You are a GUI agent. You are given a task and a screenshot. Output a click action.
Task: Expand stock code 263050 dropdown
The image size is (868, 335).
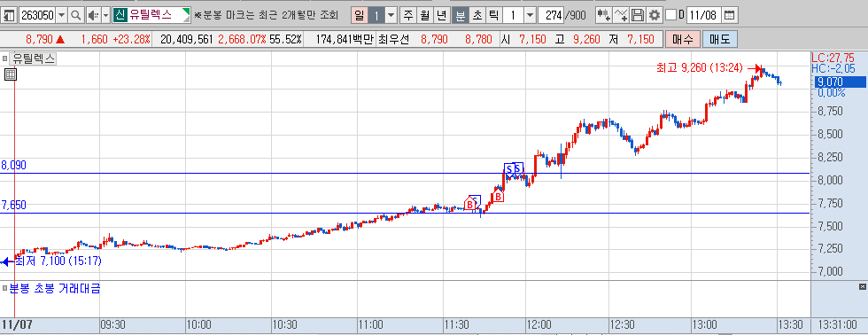61,15
